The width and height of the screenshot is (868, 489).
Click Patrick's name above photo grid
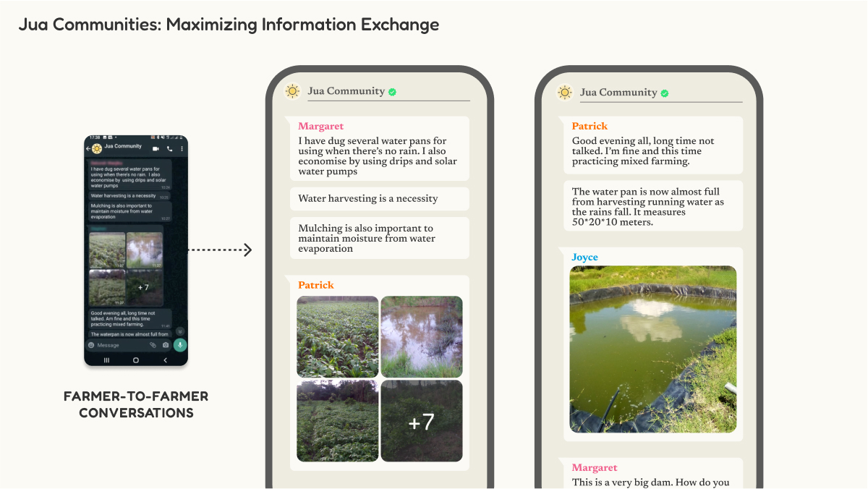[x=316, y=285]
